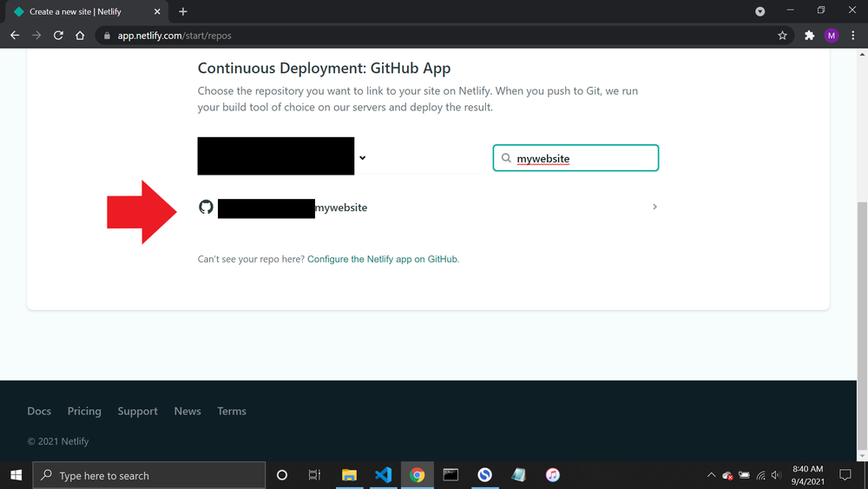Reload the Netlify page
868x489 pixels.
[x=58, y=36]
